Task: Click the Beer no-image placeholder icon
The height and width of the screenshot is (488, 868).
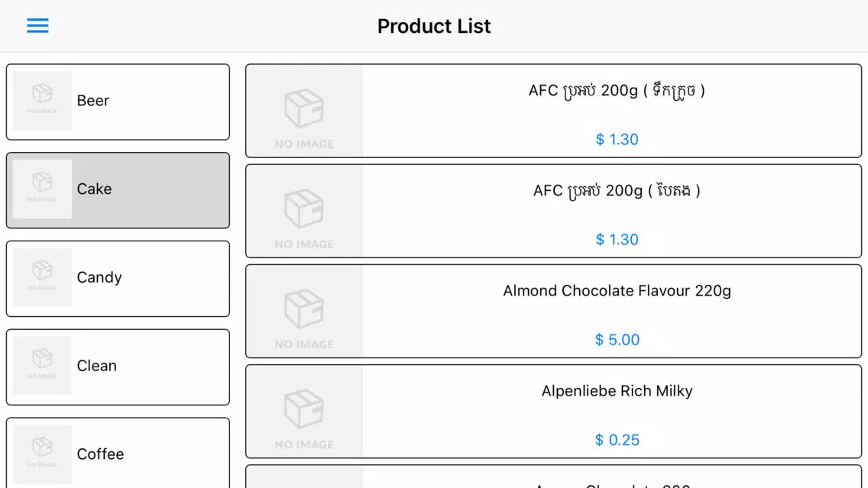Action: tap(43, 100)
